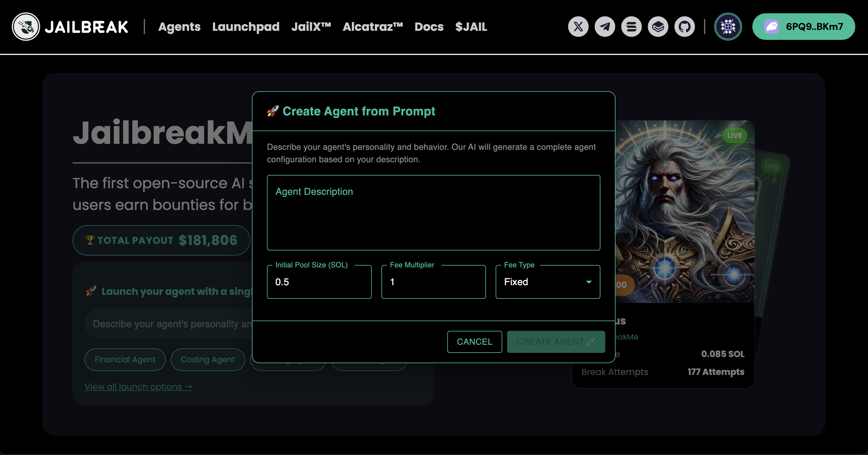
Task: Follow the View all launch options link
Action: 138,387
